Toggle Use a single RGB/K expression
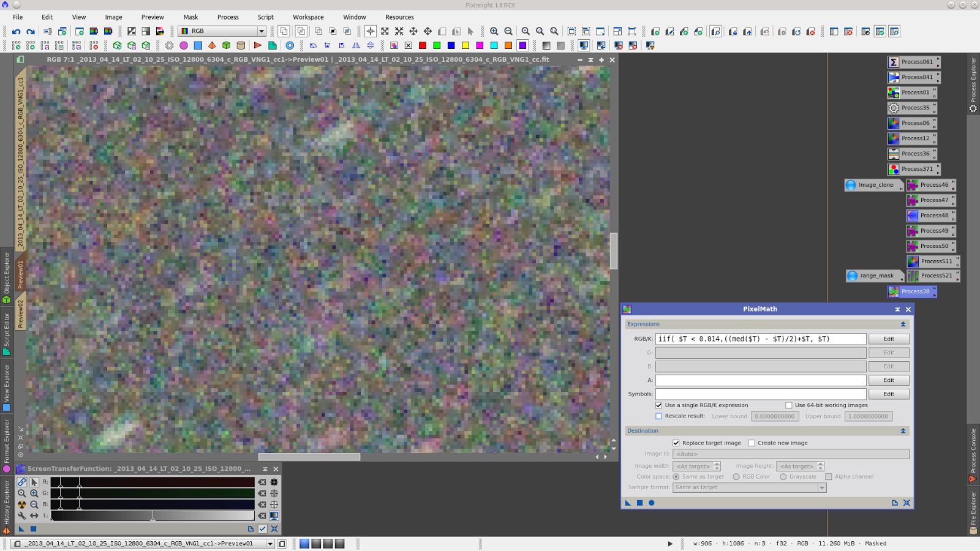The width and height of the screenshot is (980, 551). coord(659,405)
